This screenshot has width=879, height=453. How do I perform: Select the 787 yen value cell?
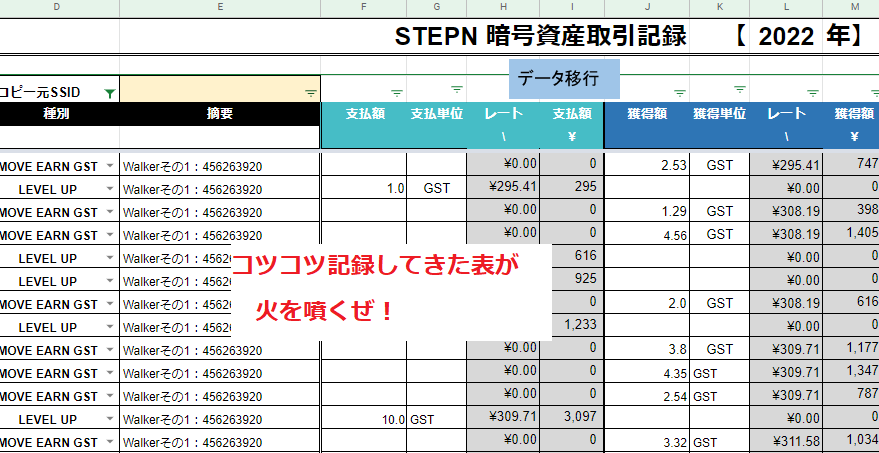tap(851, 394)
